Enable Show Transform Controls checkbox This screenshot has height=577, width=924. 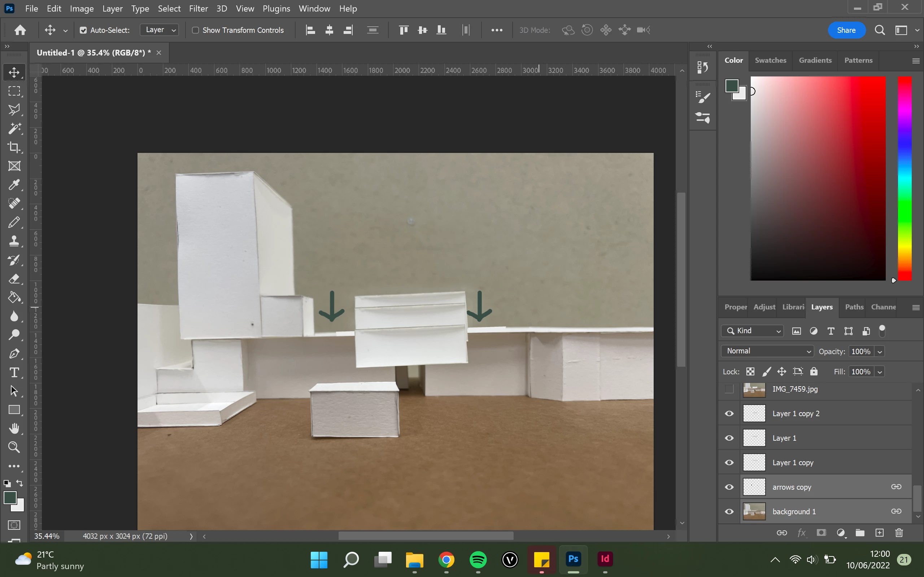pyautogui.click(x=196, y=30)
